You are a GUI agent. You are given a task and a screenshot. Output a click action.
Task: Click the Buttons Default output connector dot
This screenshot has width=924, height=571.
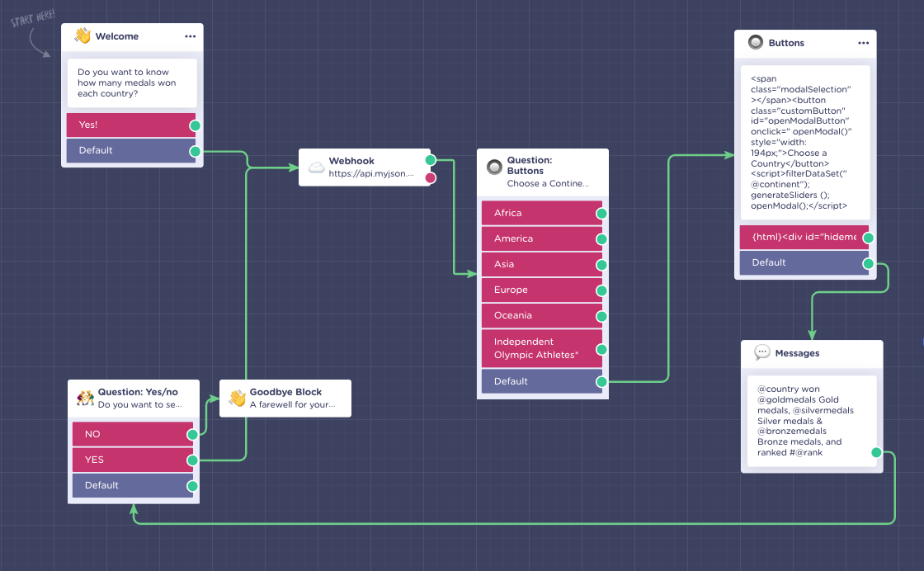click(868, 263)
